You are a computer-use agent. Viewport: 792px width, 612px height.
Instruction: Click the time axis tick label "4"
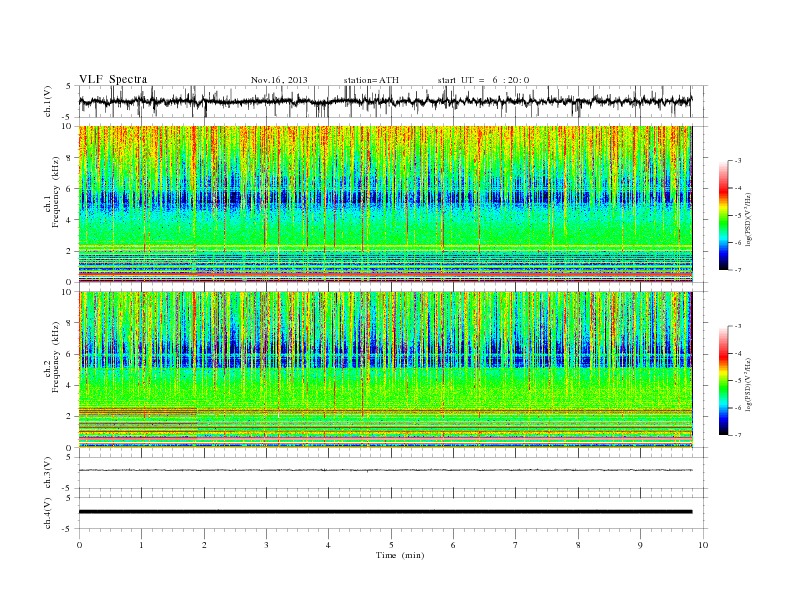328,545
